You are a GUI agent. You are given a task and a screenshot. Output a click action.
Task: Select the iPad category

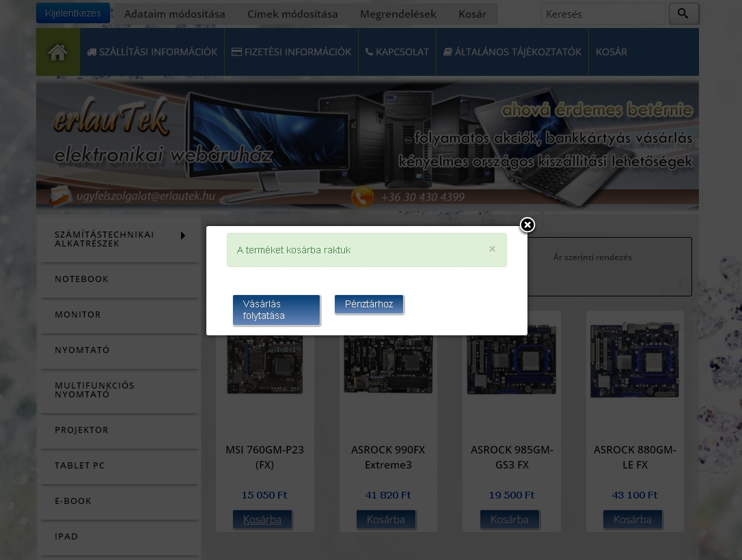click(x=120, y=536)
